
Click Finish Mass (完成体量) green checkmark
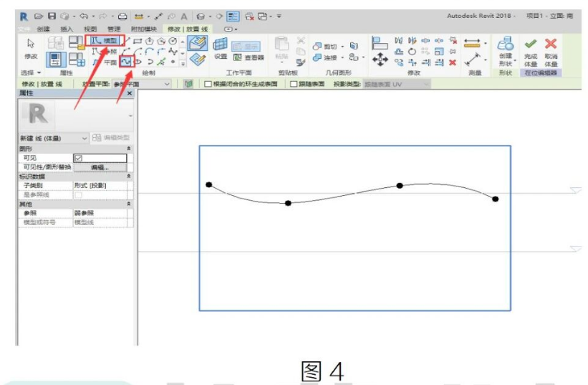click(x=531, y=52)
